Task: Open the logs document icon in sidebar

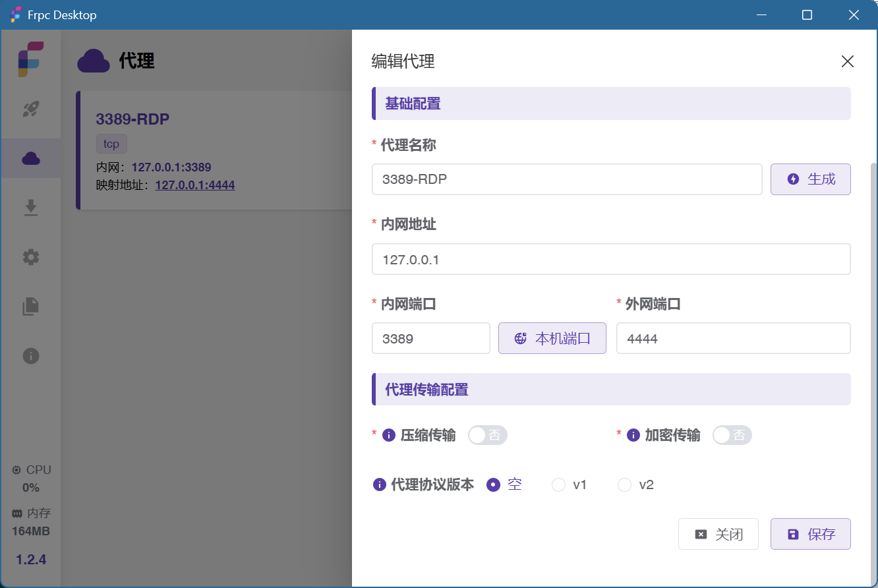Action: pos(31,307)
